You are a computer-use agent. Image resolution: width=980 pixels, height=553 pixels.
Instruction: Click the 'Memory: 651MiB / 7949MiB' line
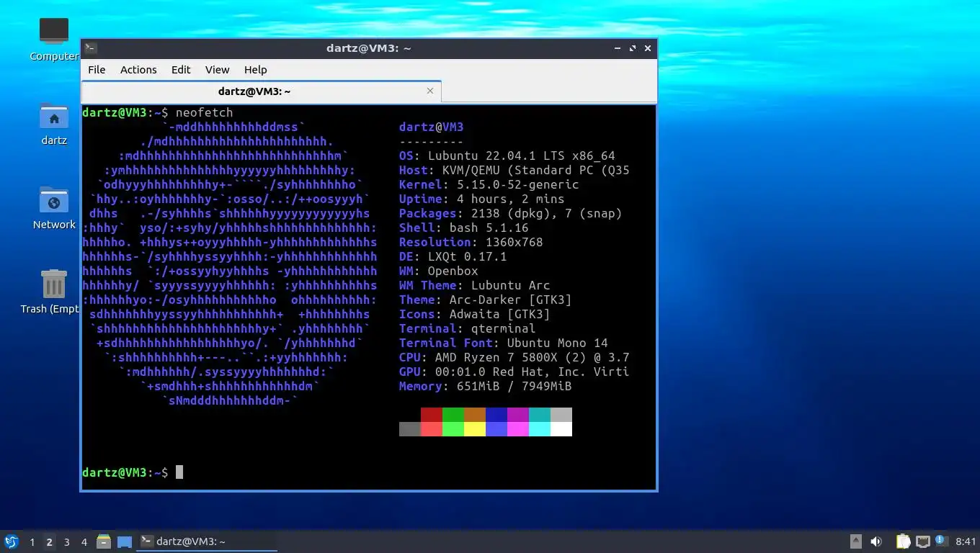click(486, 386)
